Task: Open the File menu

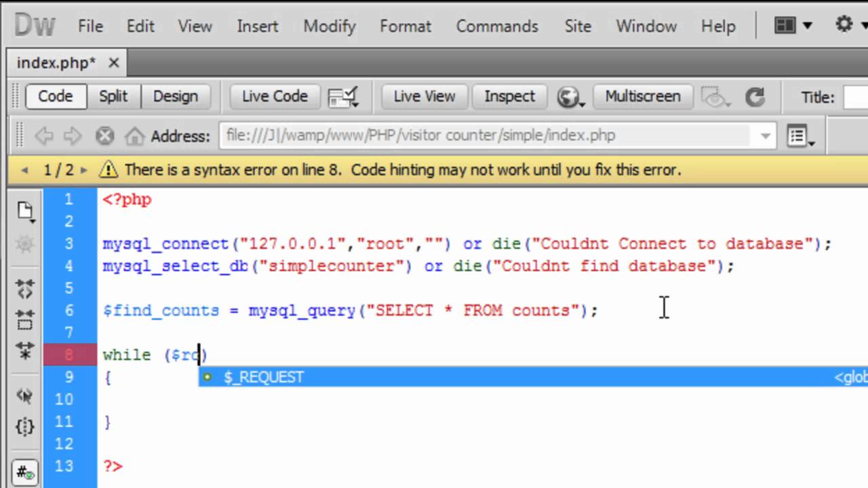Action: (90, 26)
